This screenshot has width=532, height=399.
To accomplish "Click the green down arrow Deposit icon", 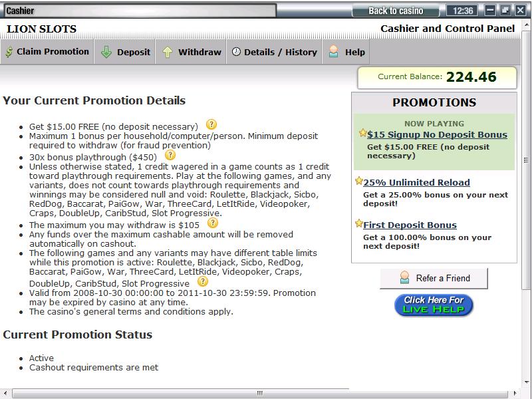I will click(106, 52).
